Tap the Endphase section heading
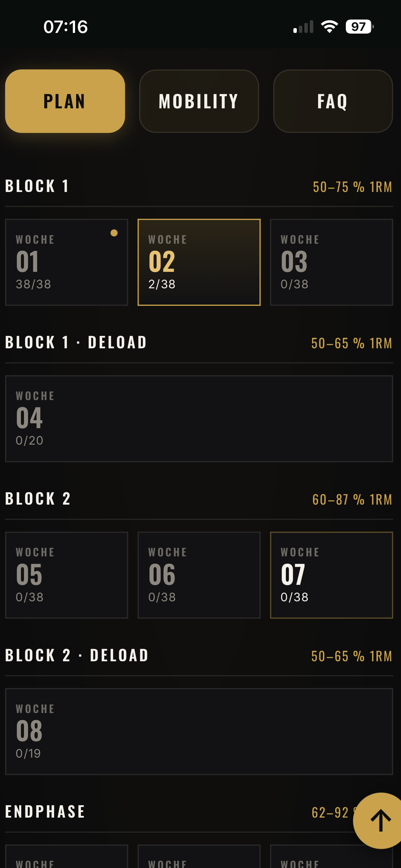Image resolution: width=401 pixels, height=868 pixels. coord(45,812)
